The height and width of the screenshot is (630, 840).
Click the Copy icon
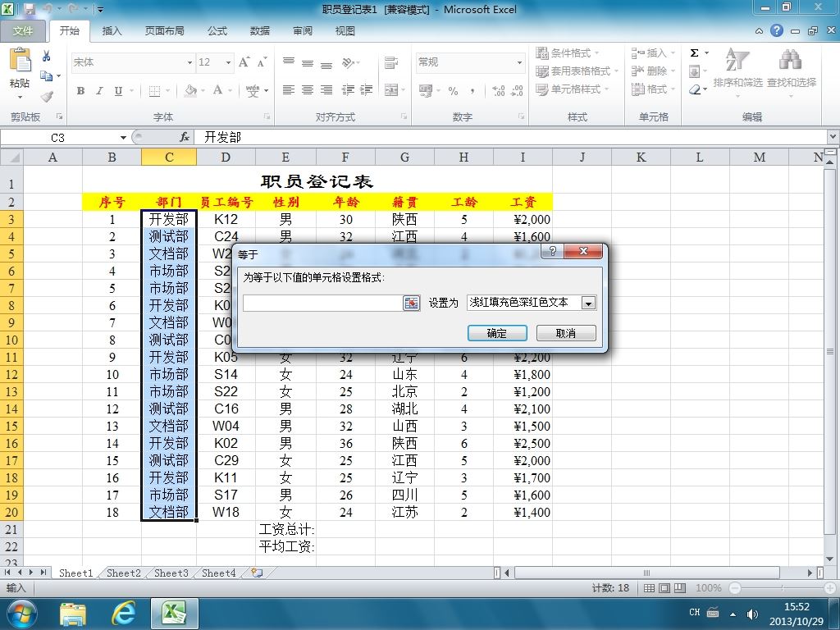47,76
